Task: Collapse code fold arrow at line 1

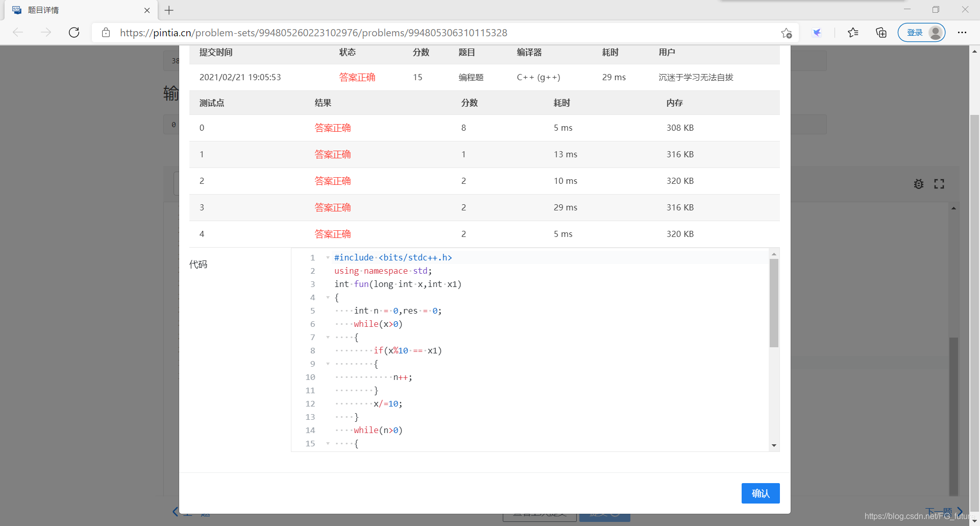Action: pos(328,258)
